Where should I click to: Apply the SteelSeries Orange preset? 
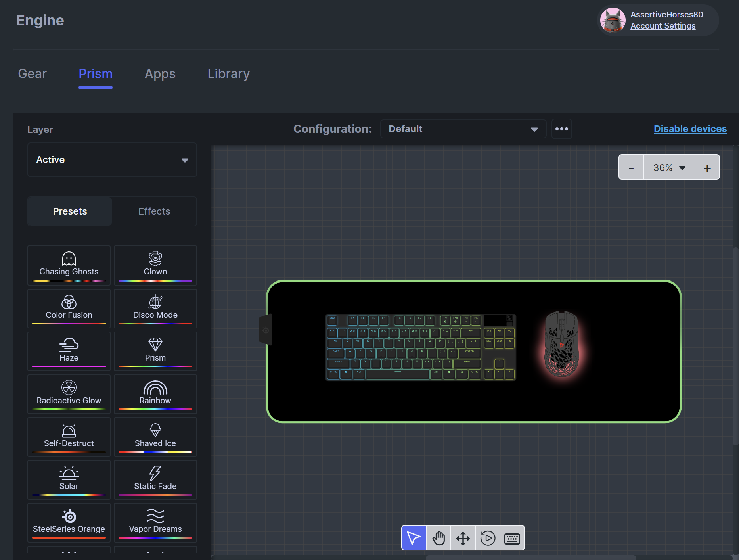tap(69, 522)
